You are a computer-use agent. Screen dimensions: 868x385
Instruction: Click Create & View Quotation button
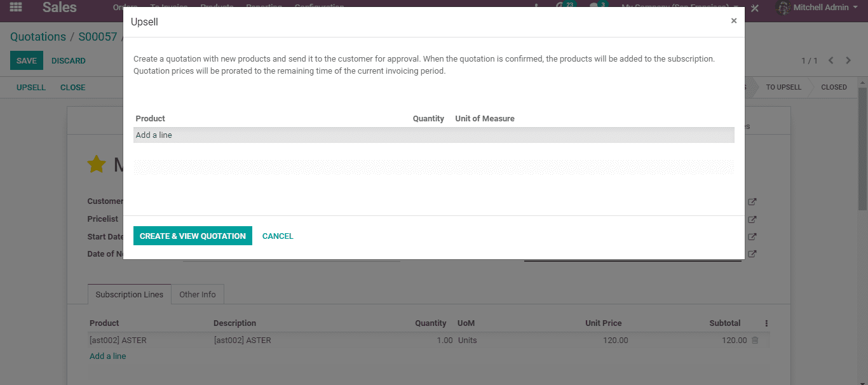(193, 236)
